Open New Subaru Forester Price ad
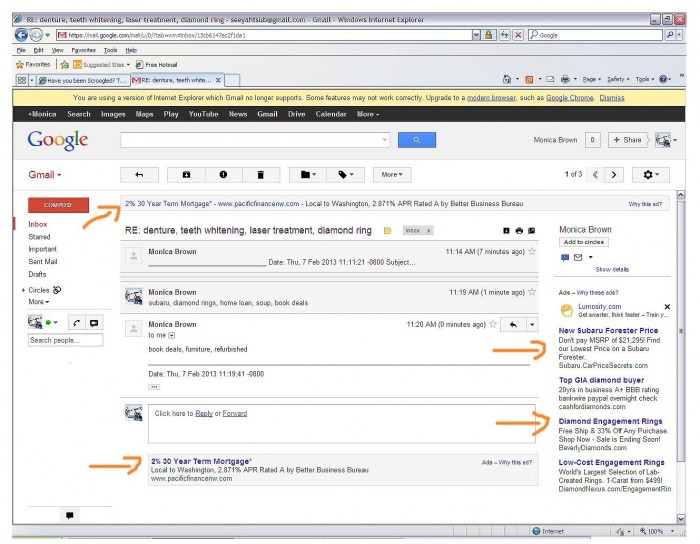Image resolution: width=700 pixels, height=544 pixels. (608, 331)
